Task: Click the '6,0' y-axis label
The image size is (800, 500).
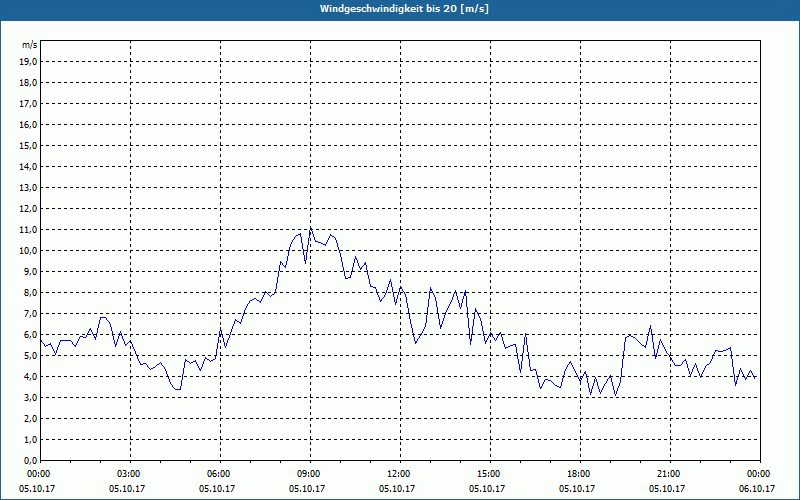Action: point(31,335)
